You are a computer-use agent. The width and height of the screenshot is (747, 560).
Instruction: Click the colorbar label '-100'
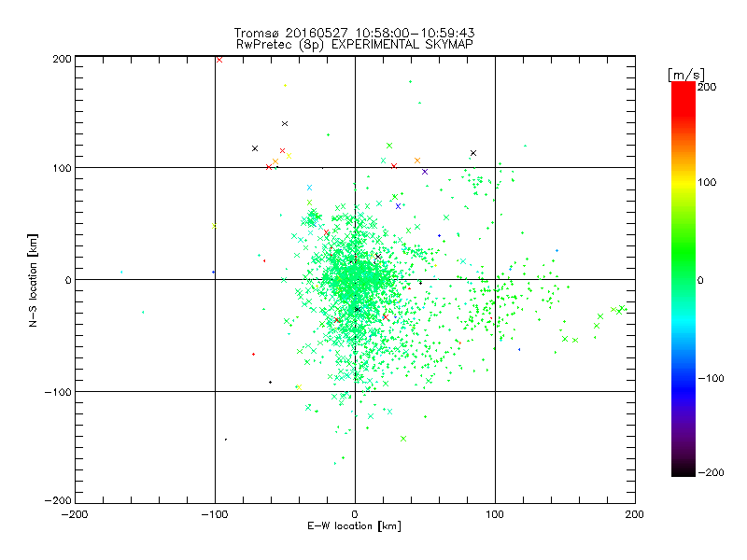(x=711, y=379)
